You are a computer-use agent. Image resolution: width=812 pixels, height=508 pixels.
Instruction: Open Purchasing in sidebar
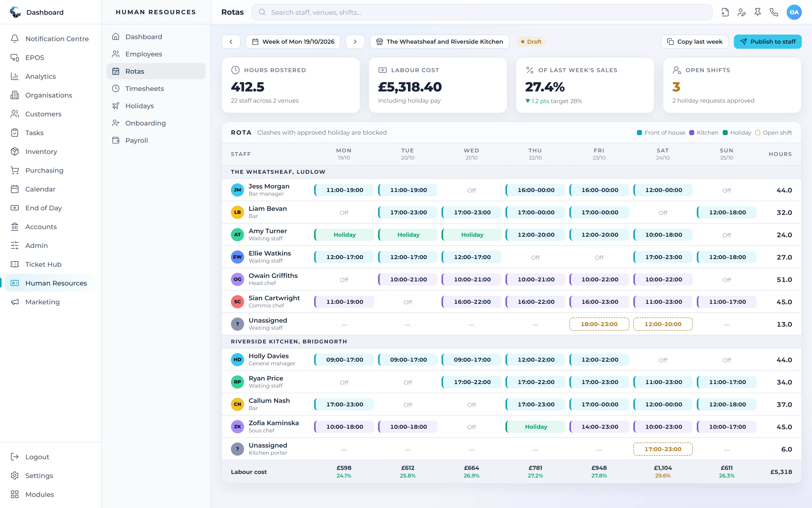(x=50, y=170)
